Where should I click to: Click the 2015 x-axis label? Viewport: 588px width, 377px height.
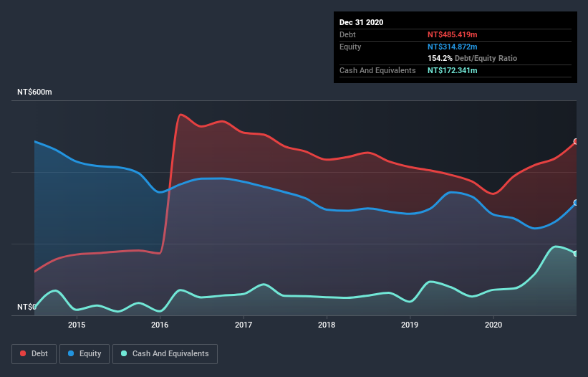pyautogui.click(x=77, y=325)
